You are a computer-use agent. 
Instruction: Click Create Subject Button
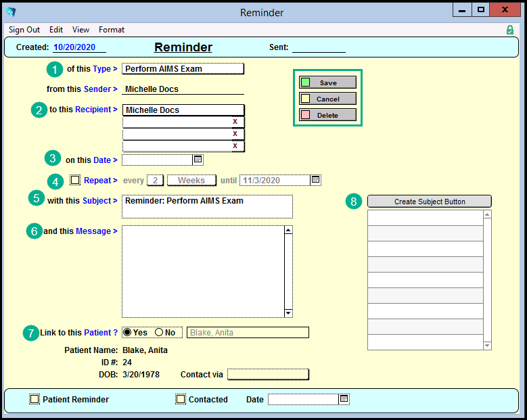pos(430,202)
